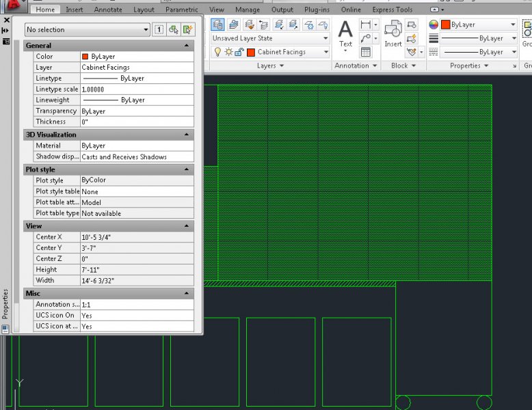Expand the Layers panel

[270, 66]
